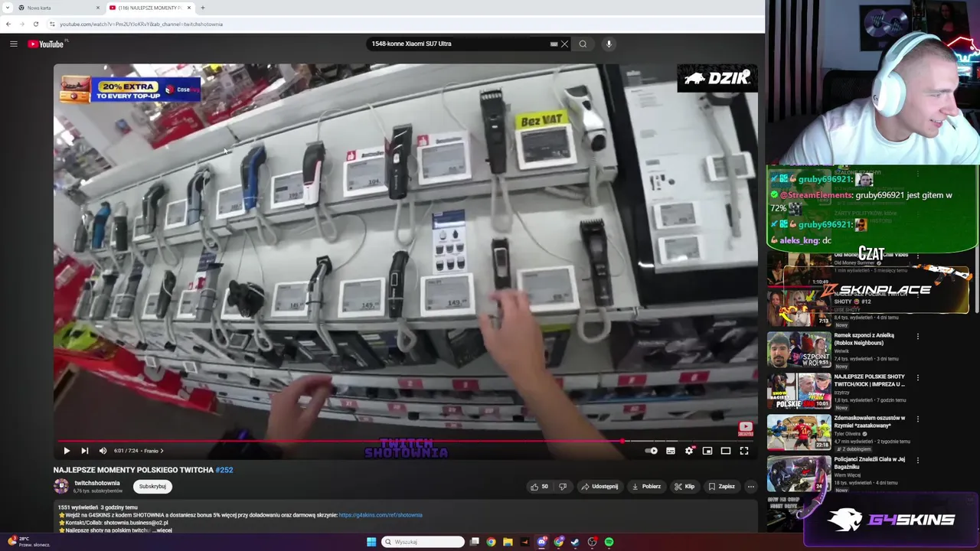Viewport: 980px width, 551px height.
Task: Open Spotify from the taskbar
Action: pos(609,542)
